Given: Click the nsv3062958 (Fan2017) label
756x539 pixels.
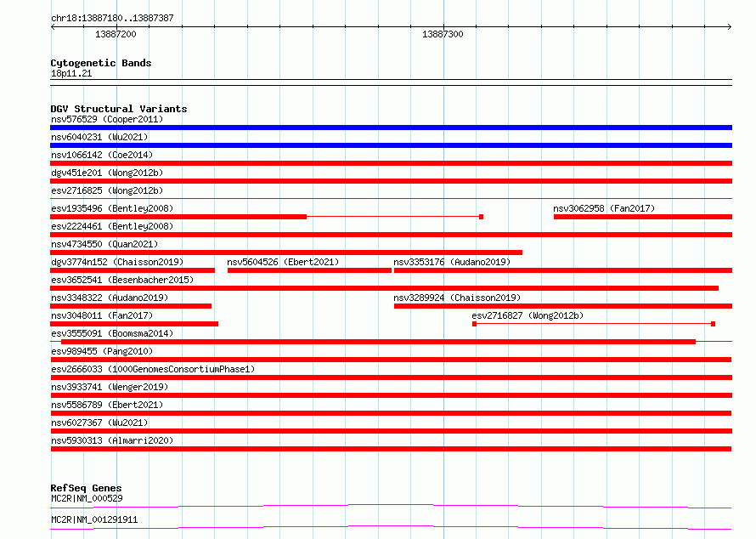Looking at the screenshot, I should (604, 208).
